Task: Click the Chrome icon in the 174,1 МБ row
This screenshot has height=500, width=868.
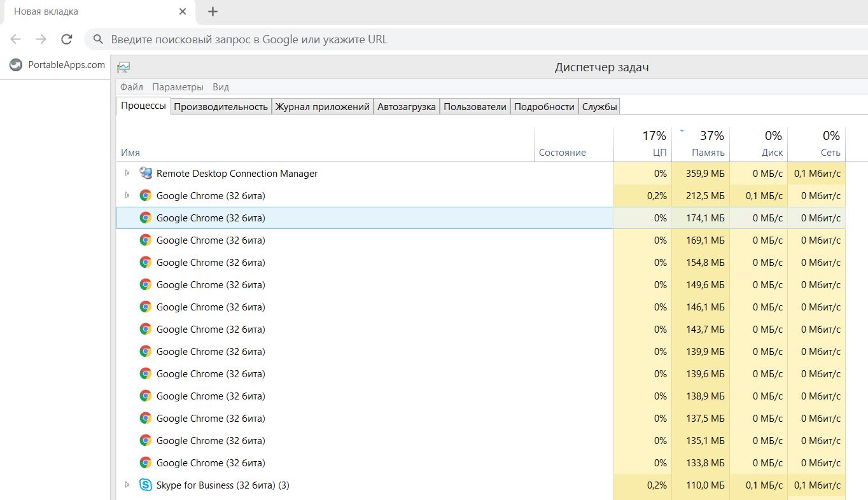Action: pos(146,218)
